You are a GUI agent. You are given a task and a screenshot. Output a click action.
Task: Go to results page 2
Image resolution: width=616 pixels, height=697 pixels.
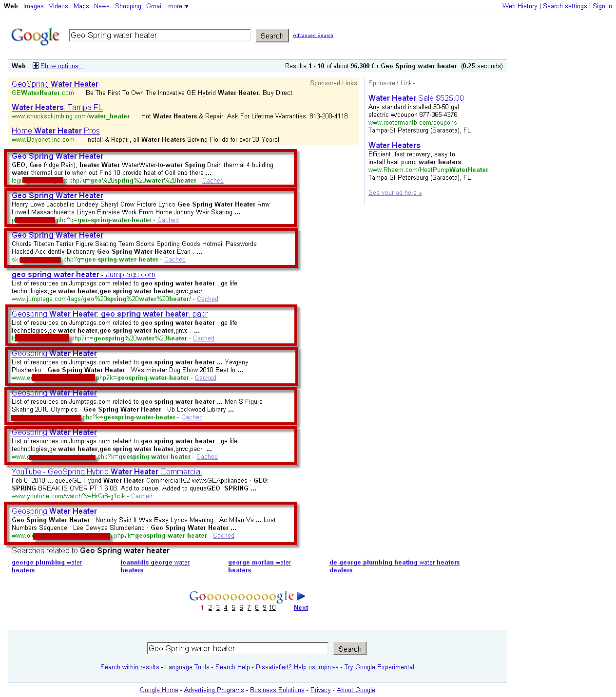point(210,608)
